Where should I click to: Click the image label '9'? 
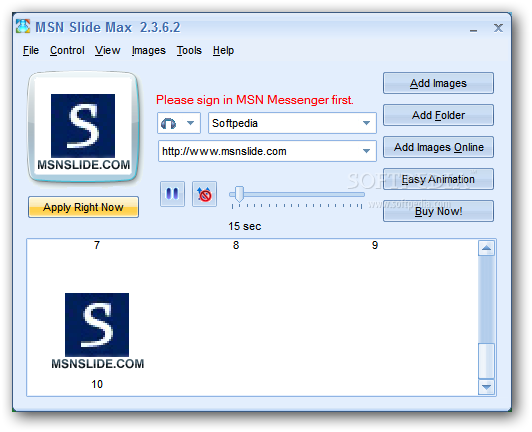[x=375, y=245]
